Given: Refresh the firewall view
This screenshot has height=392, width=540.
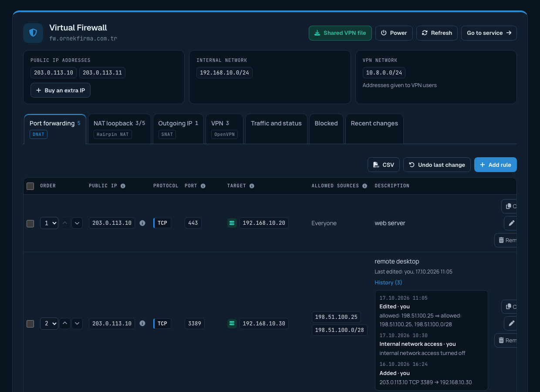Looking at the screenshot, I should pyautogui.click(x=437, y=33).
